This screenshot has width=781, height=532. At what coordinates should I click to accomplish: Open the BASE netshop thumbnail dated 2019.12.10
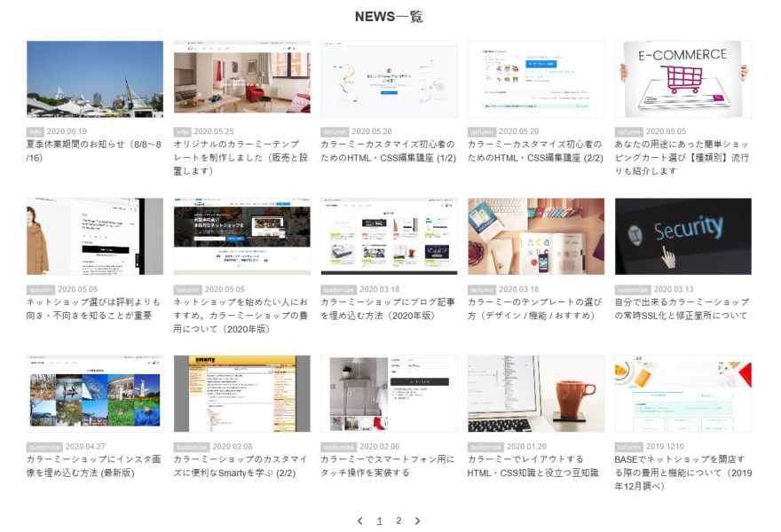click(683, 394)
